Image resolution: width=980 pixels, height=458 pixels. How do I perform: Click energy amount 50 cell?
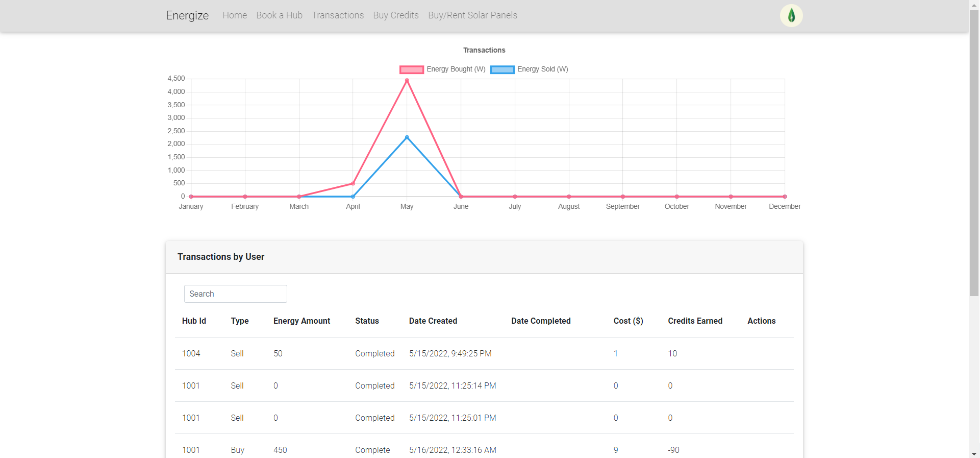(278, 353)
